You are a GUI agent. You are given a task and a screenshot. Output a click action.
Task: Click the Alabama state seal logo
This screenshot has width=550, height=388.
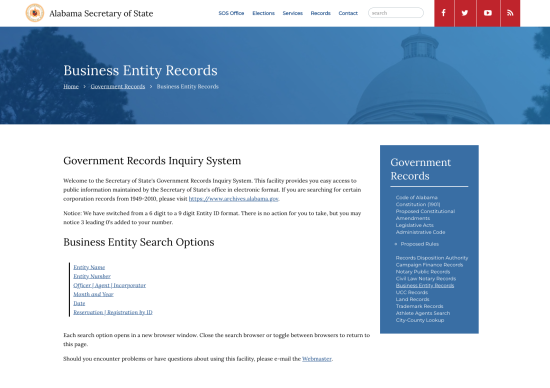pyautogui.click(x=35, y=13)
